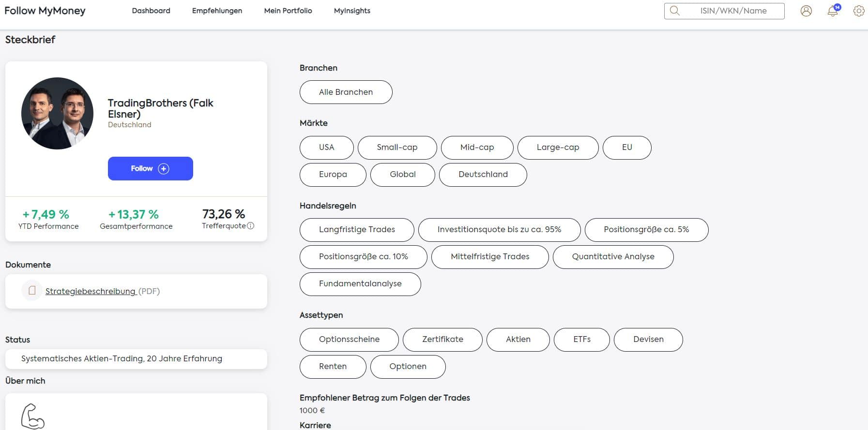Open the user account profile icon
Image resolution: width=868 pixels, height=430 pixels.
806,11
